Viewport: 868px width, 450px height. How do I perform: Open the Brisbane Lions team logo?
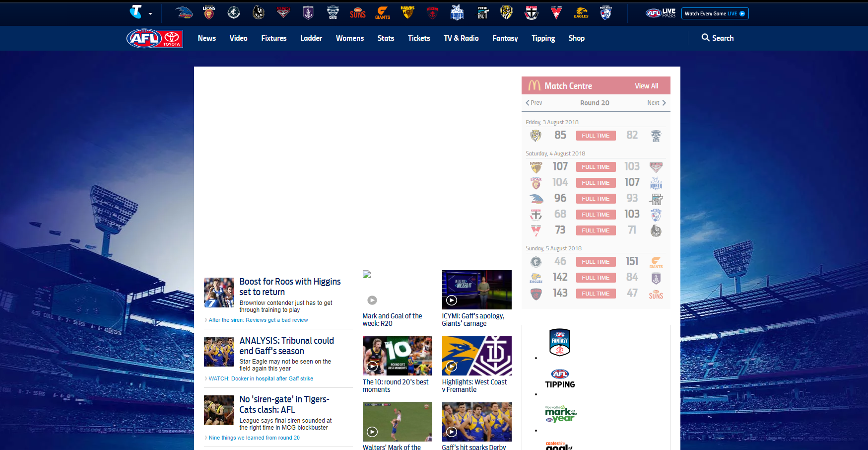[x=209, y=12]
